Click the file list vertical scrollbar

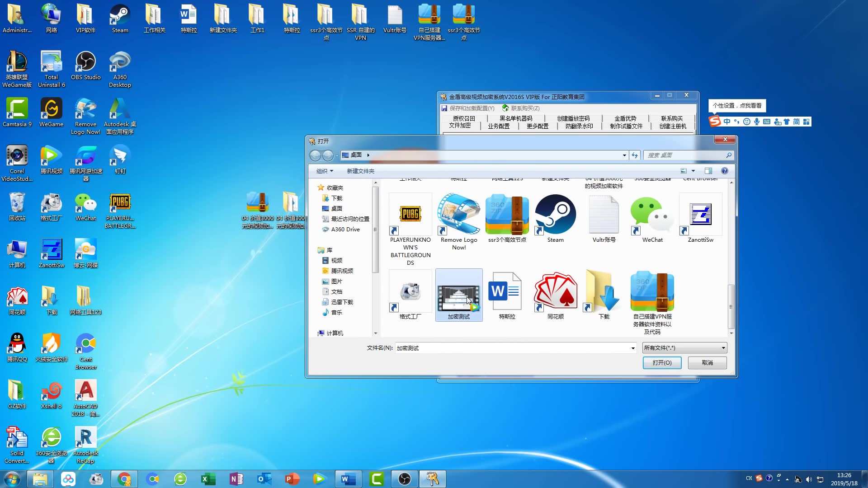coord(731,258)
